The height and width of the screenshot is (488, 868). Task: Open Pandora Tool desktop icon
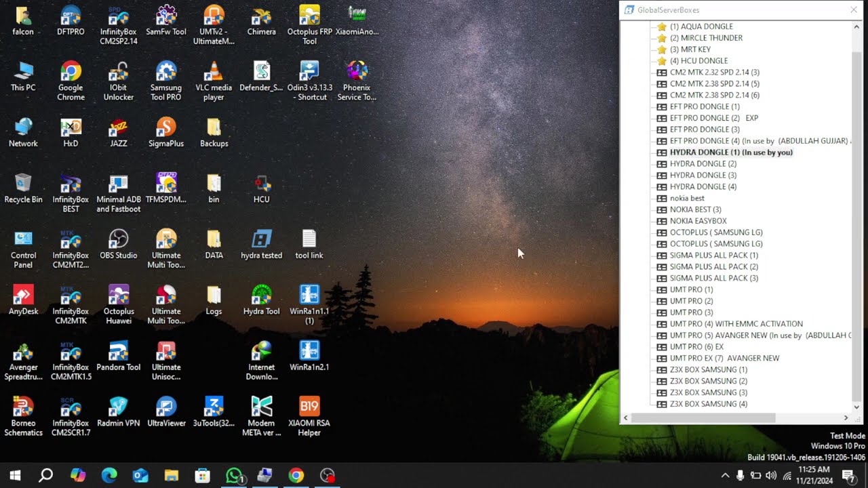coord(119,357)
